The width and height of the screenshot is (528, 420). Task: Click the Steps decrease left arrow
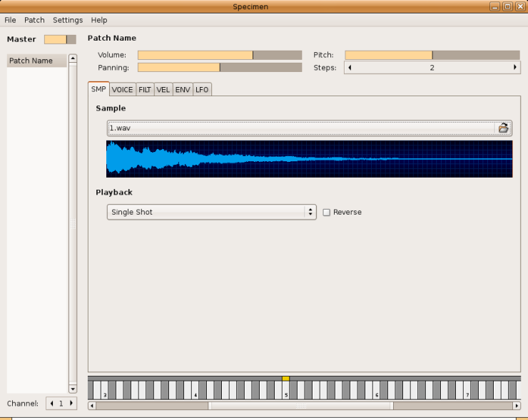[x=350, y=68]
